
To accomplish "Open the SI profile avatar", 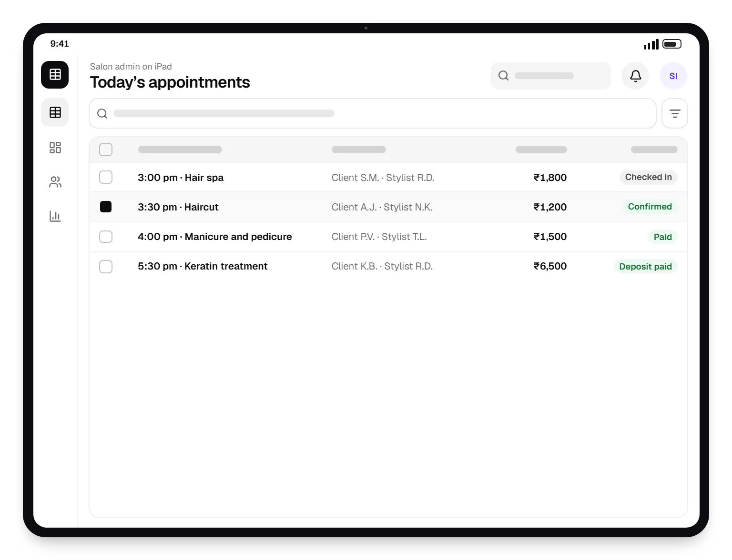I will tap(673, 76).
